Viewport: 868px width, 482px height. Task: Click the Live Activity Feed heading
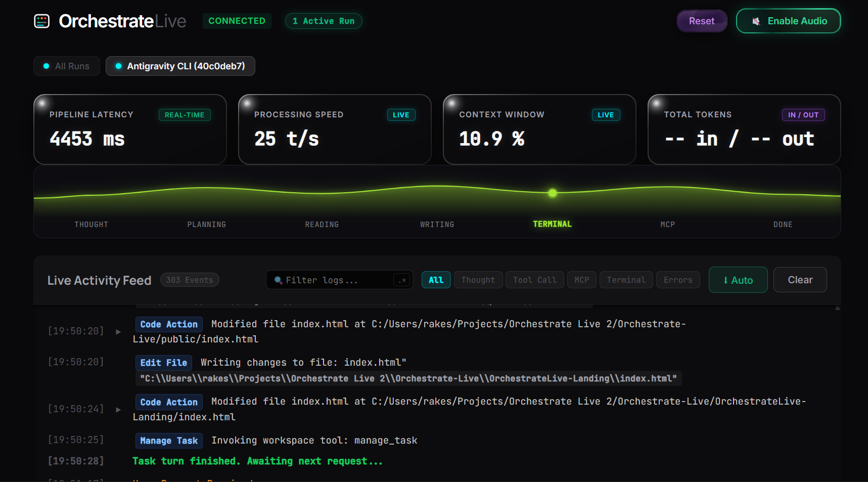coord(99,280)
